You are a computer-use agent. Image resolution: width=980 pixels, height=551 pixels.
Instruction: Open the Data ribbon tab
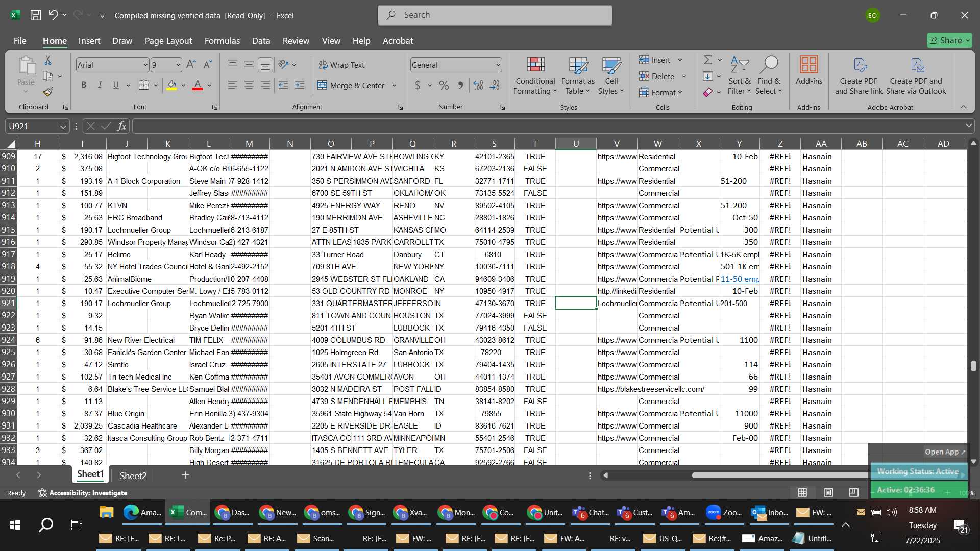click(261, 41)
